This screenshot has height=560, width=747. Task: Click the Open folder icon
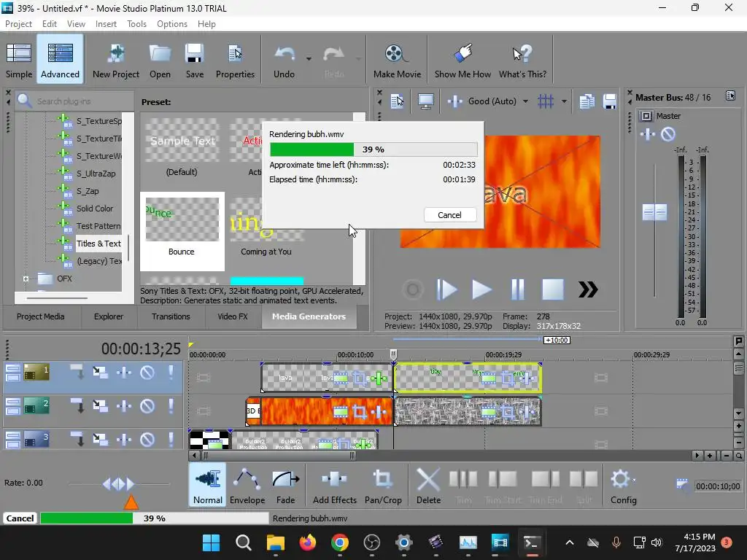pos(160,61)
